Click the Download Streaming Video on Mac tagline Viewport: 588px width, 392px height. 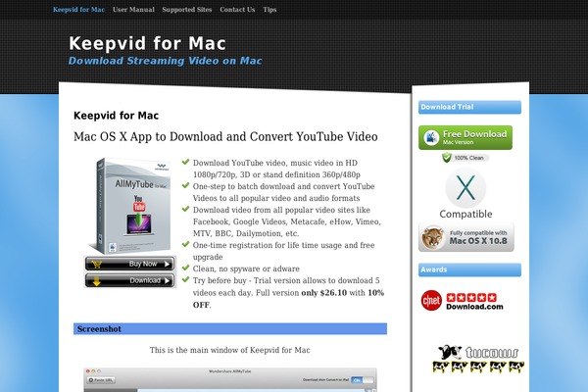(165, 61)
